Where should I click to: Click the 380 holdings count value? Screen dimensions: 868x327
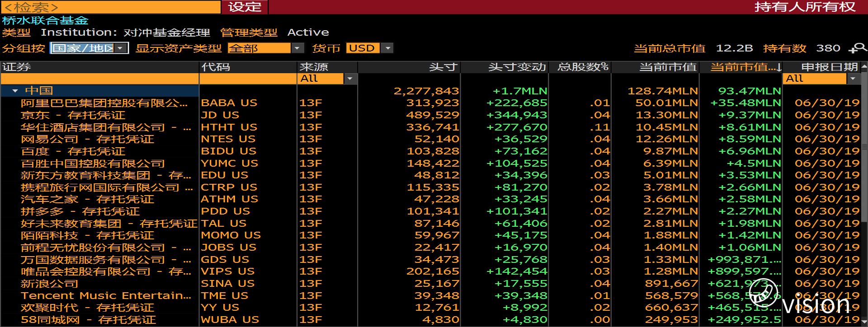coord(828,48)
